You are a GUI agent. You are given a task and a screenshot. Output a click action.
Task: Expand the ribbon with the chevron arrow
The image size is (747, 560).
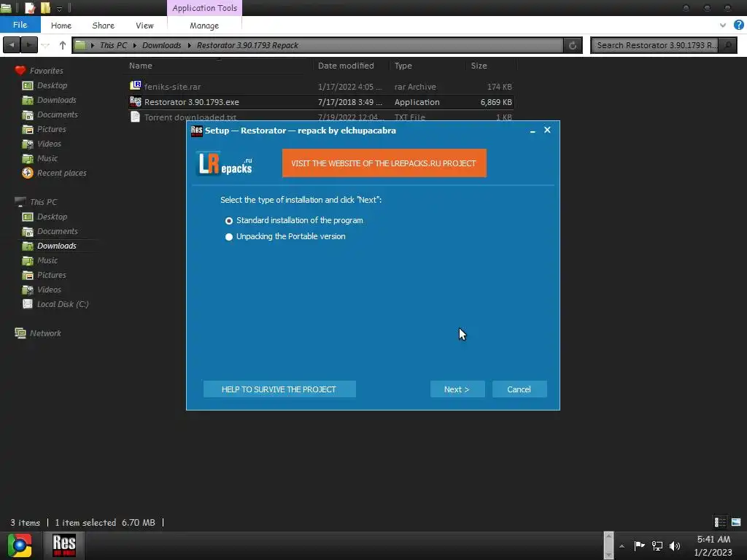(x=723, y=26)
